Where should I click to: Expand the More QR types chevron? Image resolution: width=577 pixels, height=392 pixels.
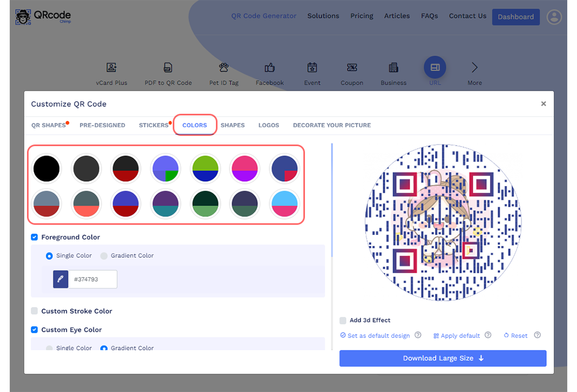tap(474, 67)
